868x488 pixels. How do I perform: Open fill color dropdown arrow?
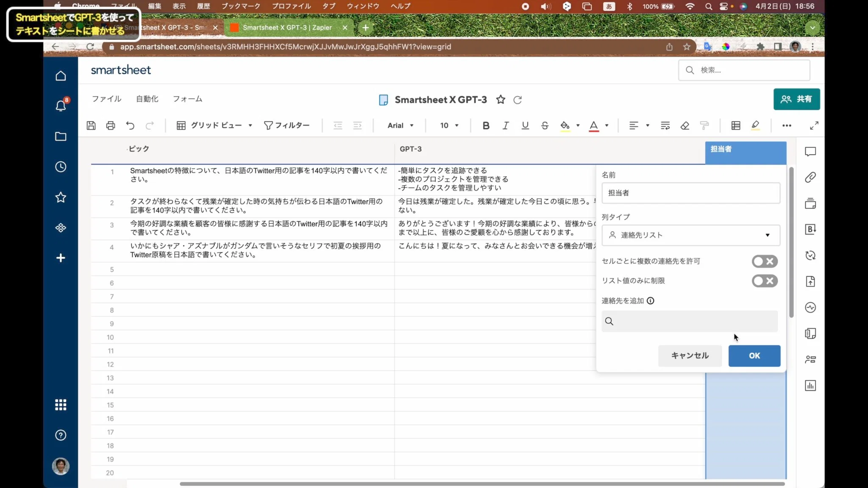click(x=578, y=125)
